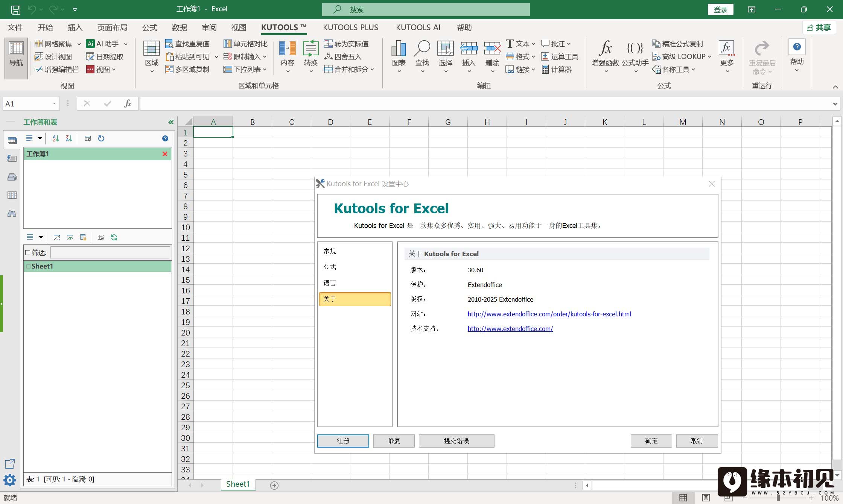Screen dimensions: 843x504
Task: Enable the filter checkbox in sheet pane
Action: tap(27, 252)
